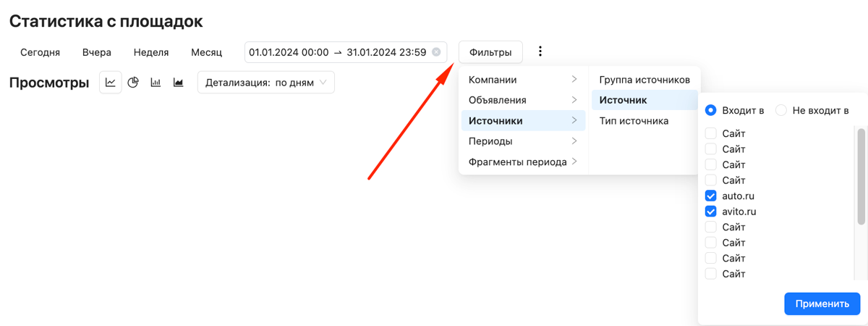Click the source list scrollbar
Screen dimensions: 868x326
click(861, 177)
